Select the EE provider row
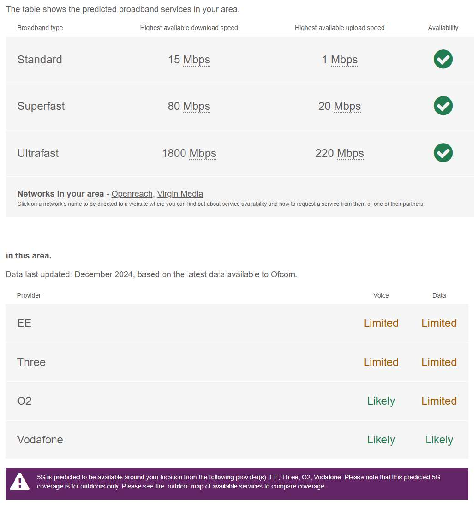This screenshot has width=474, height=506. [x=237, y=323]
